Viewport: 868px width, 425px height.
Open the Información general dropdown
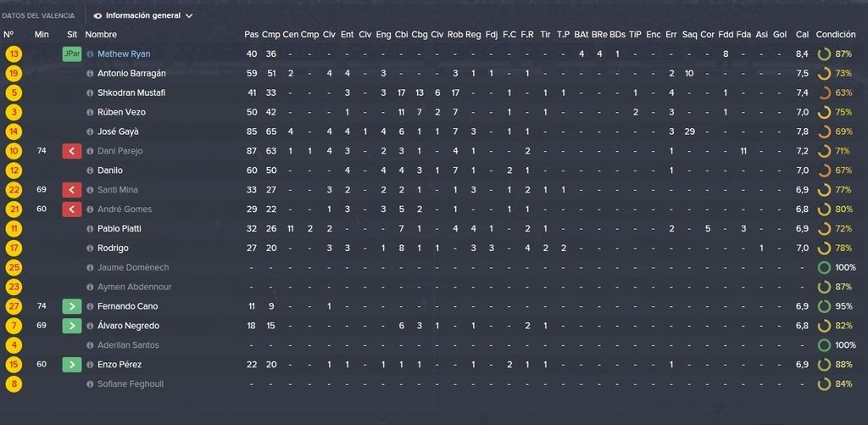pos(143,16)
